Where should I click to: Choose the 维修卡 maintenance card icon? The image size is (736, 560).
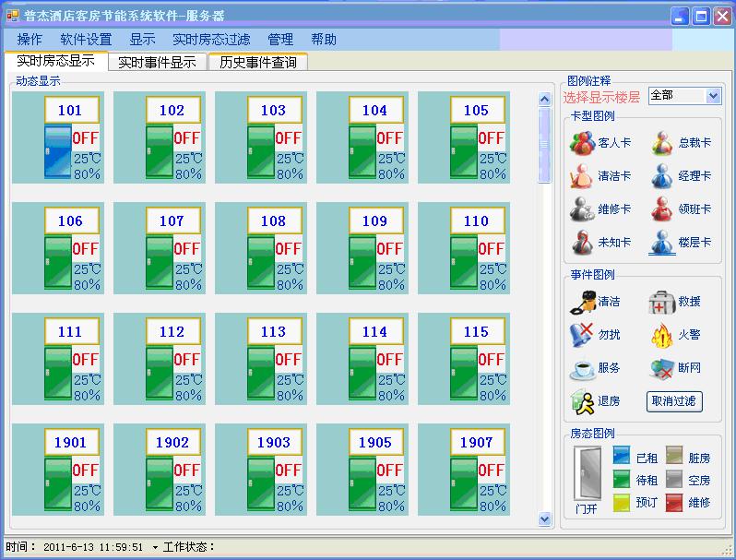pos(582,209)
